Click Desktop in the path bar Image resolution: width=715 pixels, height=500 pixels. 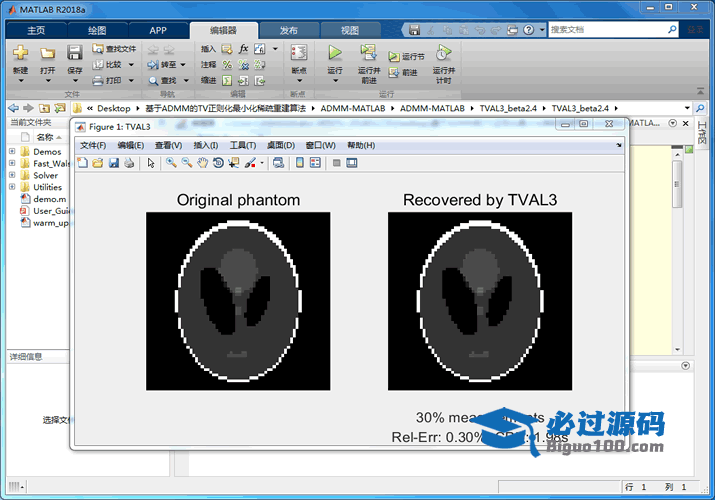click(114, 108)
